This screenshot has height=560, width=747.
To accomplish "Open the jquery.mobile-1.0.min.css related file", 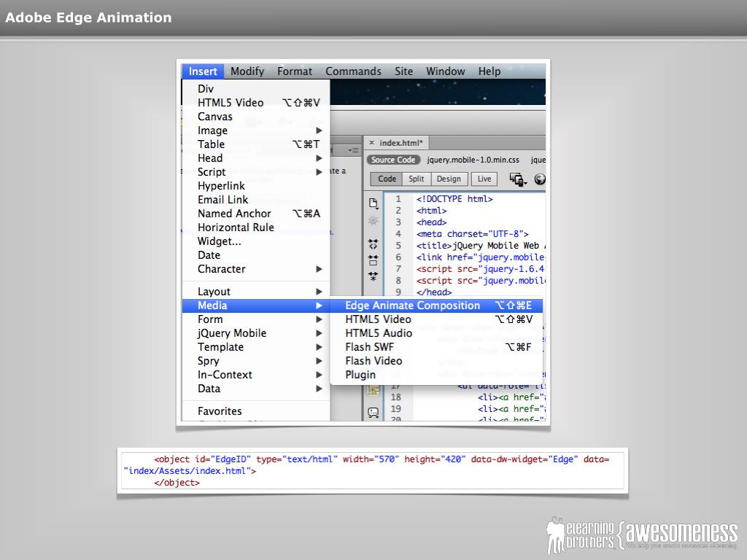I will (x=473, y=160).
